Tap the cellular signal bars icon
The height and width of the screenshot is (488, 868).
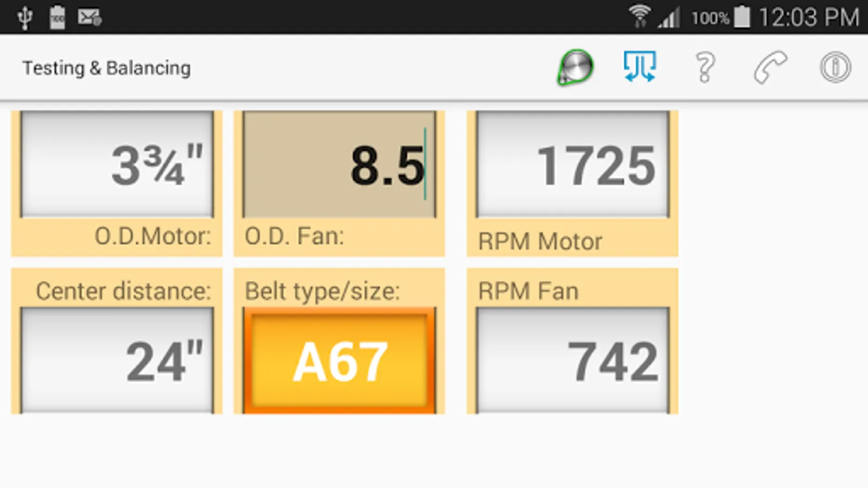click(x=669, y=18)
